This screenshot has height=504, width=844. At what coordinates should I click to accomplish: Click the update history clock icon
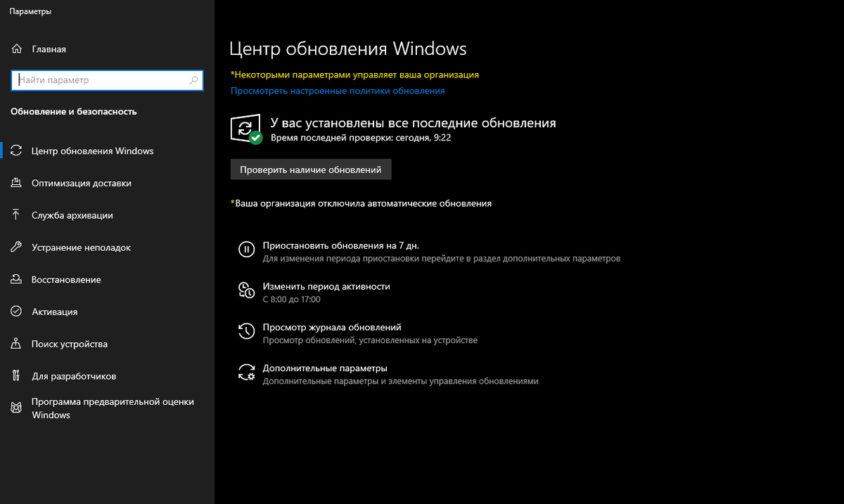point(245,330)
